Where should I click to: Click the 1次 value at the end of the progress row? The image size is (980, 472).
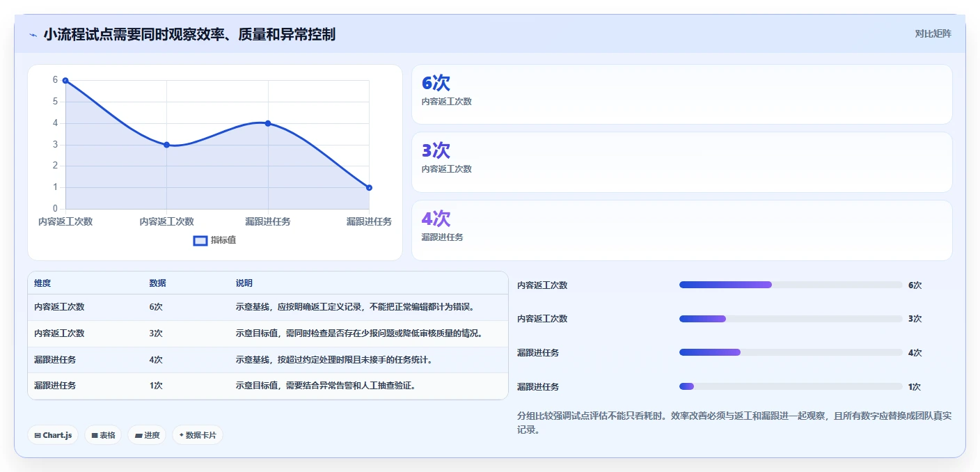coord(915,387)
